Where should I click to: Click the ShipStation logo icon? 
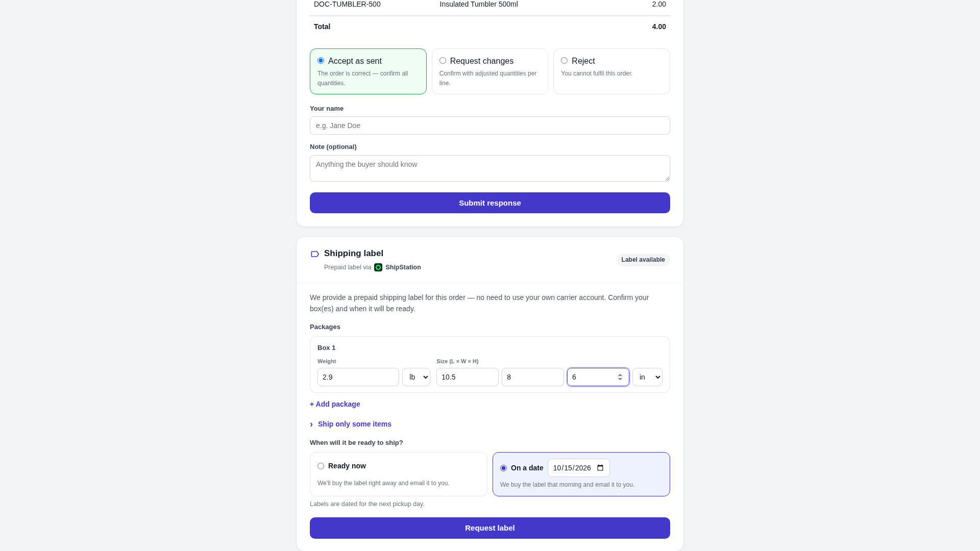pos(378,267)
